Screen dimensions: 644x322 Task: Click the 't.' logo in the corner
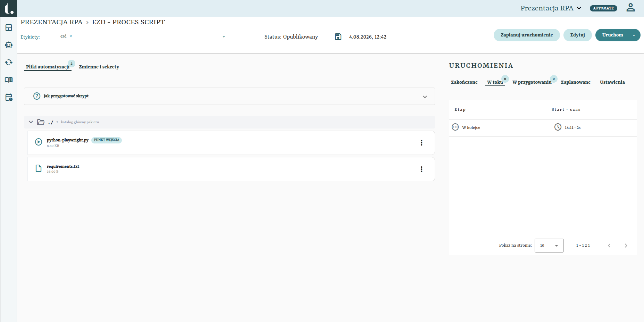(x=8, y=8)
